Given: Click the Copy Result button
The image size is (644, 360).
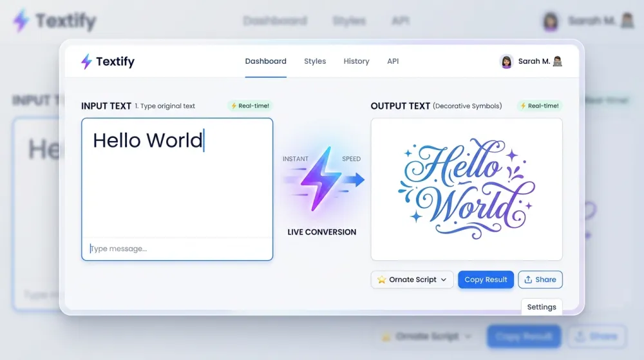Looking at the screenshot, I should pyautogui.click(x=486, y=279).
